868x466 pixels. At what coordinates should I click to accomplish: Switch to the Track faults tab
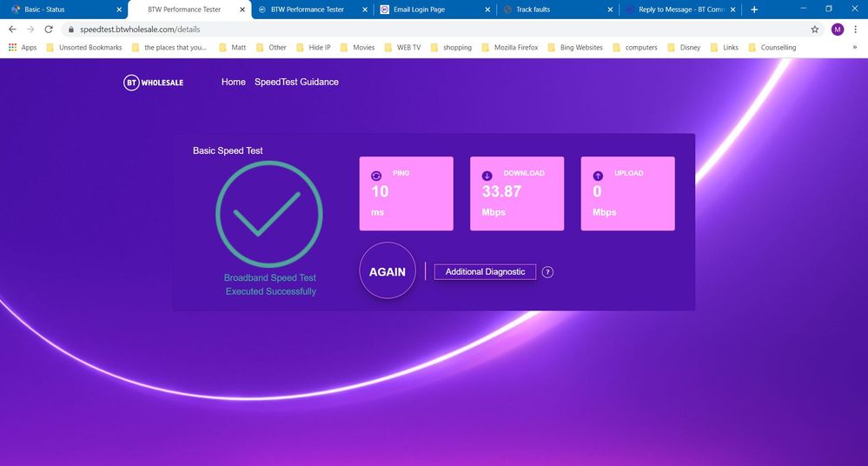[533, 10]
